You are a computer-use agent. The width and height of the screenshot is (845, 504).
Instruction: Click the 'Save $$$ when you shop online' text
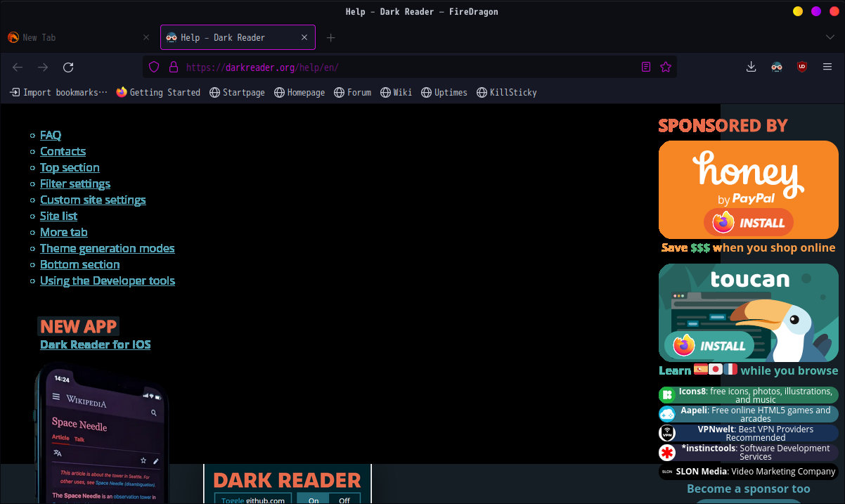click(x=748, y=247)
